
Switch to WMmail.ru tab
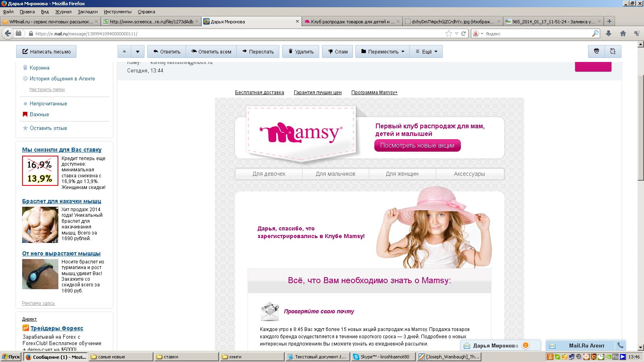coord(50,22)
